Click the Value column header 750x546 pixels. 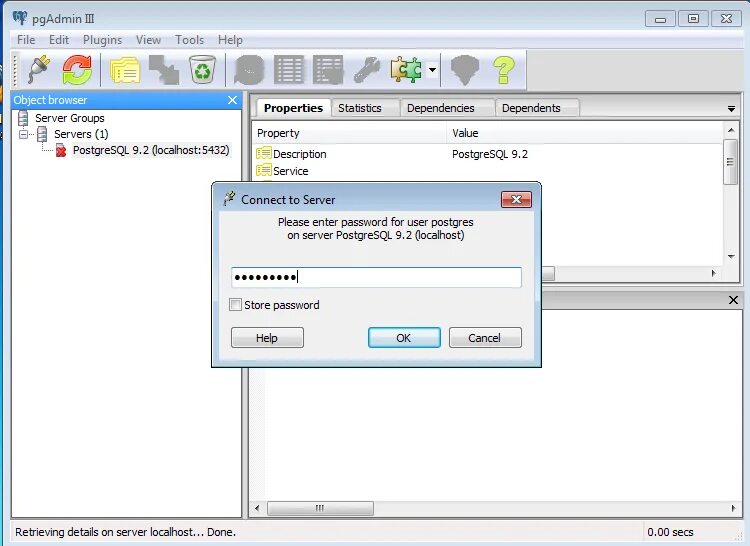585,133
